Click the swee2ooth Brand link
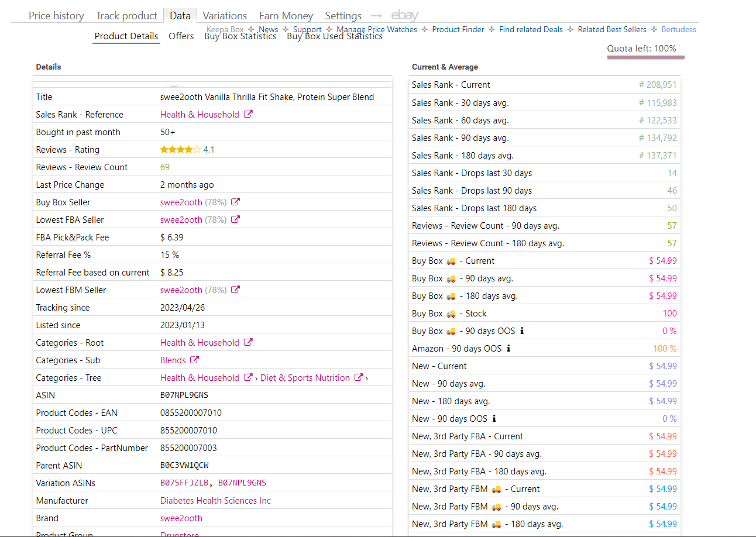756x537 pixels. [181, 518]
